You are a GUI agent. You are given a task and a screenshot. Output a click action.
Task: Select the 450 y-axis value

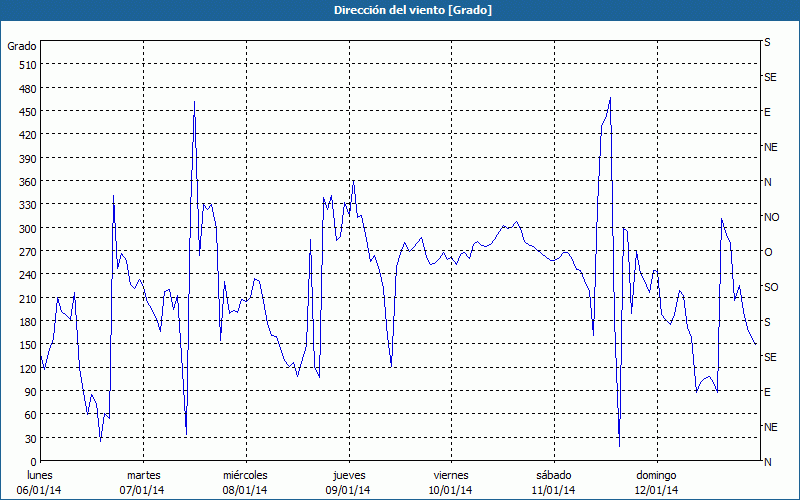tap(28, 112)
